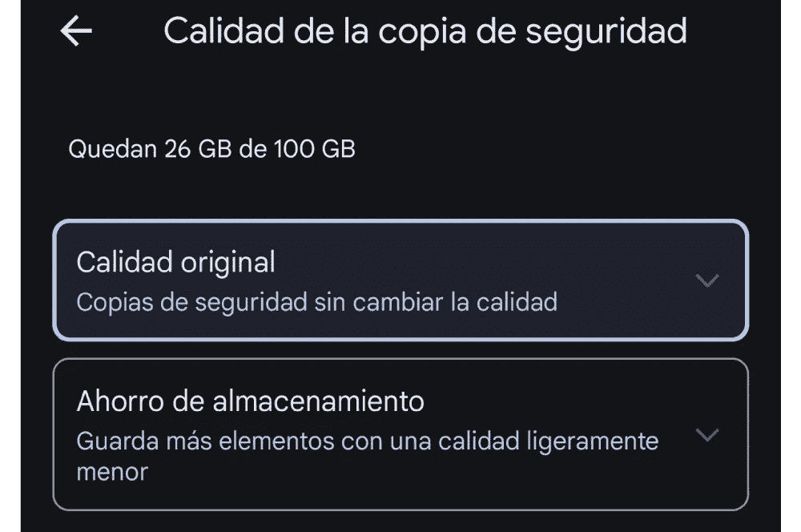Click 'Copias de seguridad sin cambiar la calidad' description
This screenshot has height=532, width=801.
(x=316, y=303)
